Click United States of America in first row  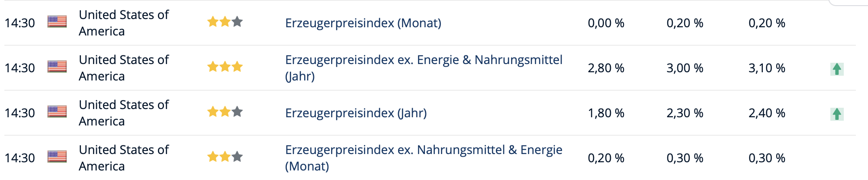coord(124,23)
